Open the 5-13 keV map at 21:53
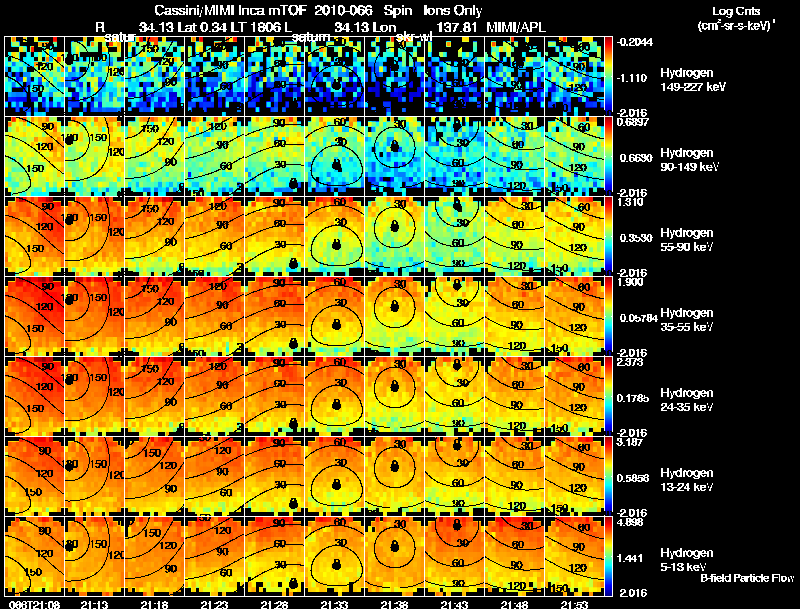This screenshot has width=800, height=609. point(574,556)
